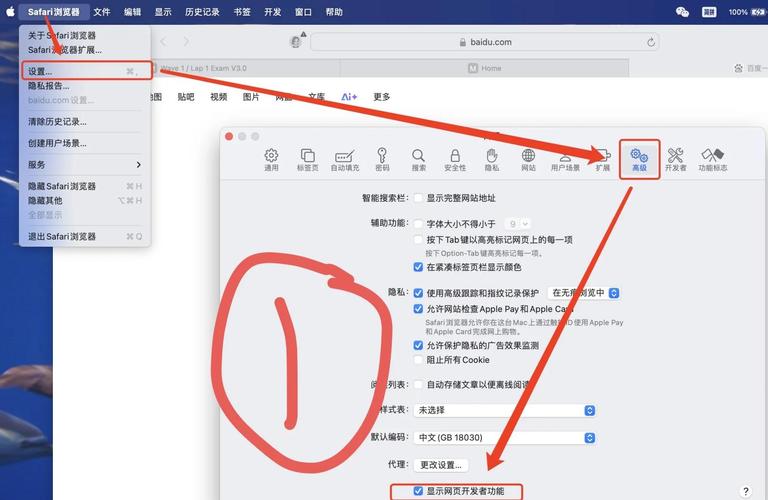Image resolution: width=768 pixels, height=500 pixels.
Task: Enable 阻止所有 Cookie checkbox
Action: pos(418,360)
